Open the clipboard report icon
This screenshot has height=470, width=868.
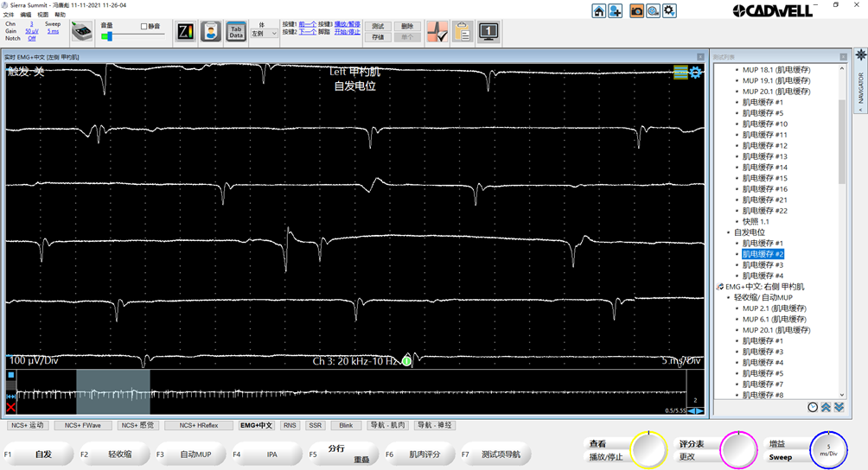point(463,32)
